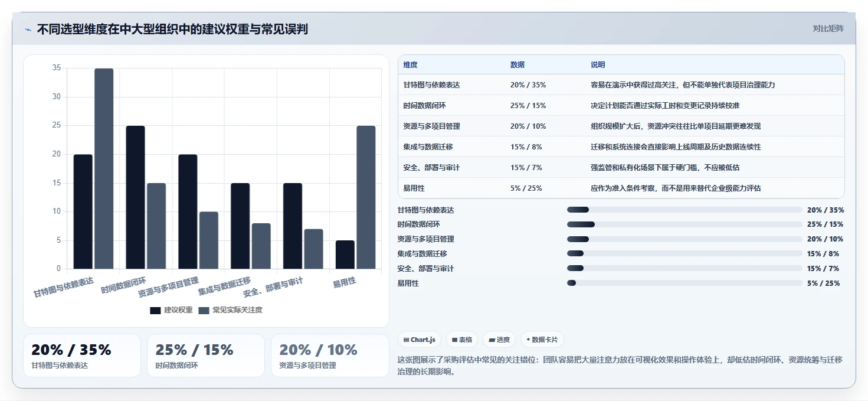Viewport: 868px width, 401px height.
Task: Open the 20% / 35% 甘特图与依赖表达 stat card
Action: point(82,356)
